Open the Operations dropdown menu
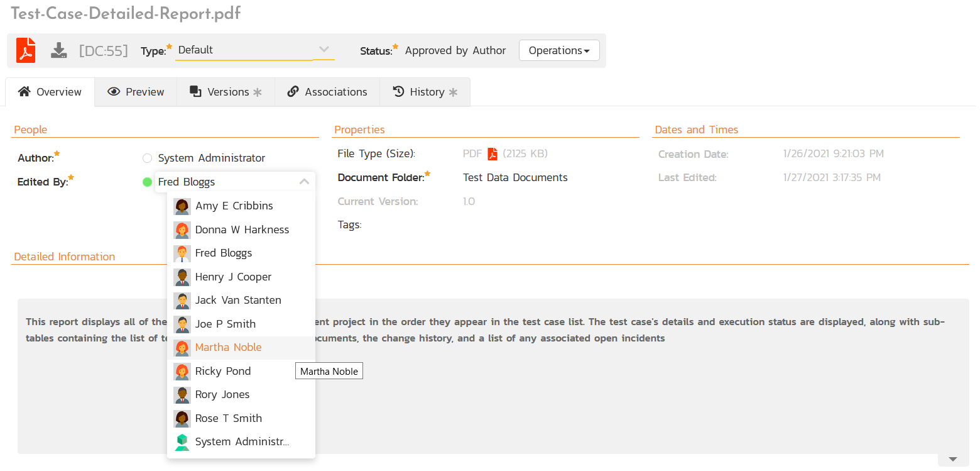The height and width of the screenshot is (471, 980). [x=558, y=50]
